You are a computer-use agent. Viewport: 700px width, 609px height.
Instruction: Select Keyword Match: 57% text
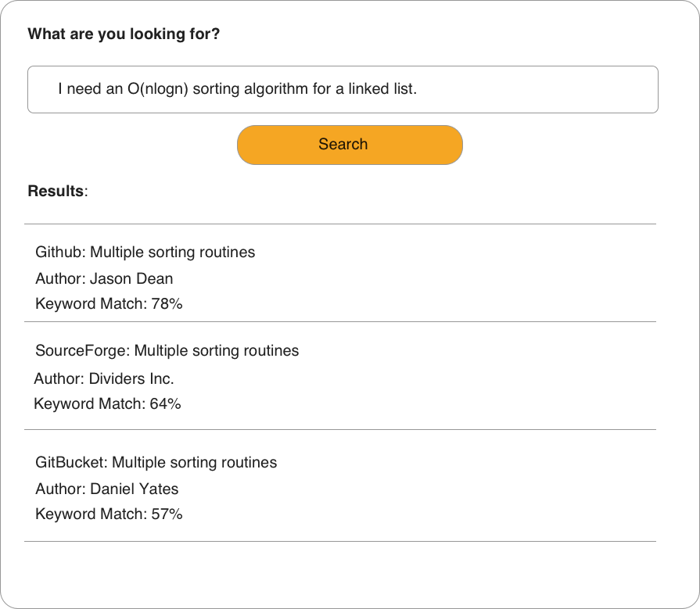click(109, 514)
